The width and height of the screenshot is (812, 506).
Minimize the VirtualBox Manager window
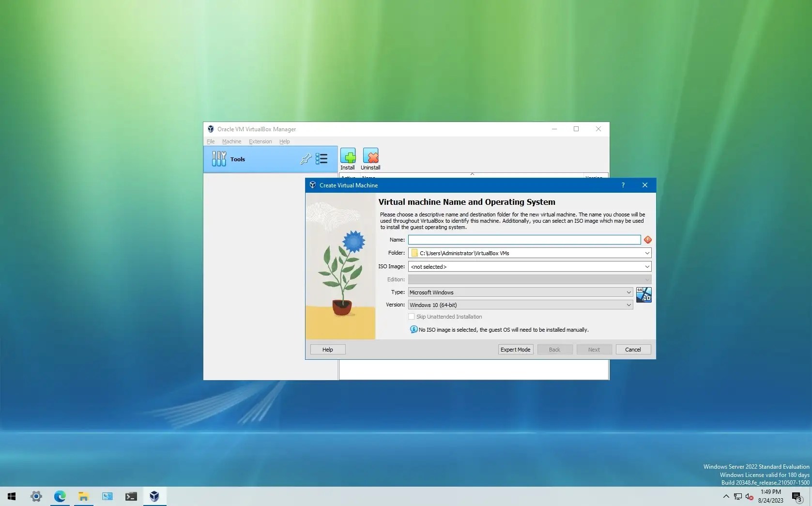(554, 129)
